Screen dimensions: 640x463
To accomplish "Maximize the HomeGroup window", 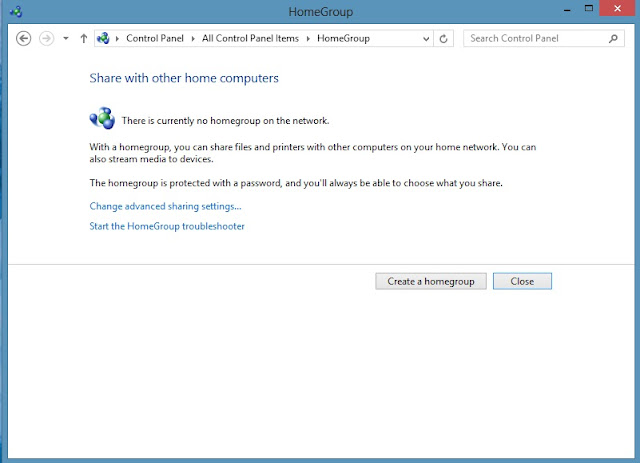I will (x=589, y=9).
